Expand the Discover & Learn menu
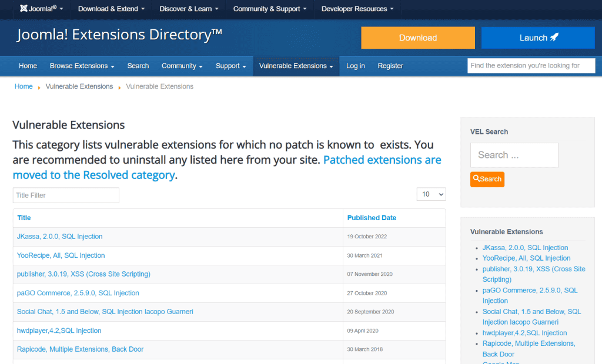This screenshot has width=602, height=364. [x=189, y=9]
